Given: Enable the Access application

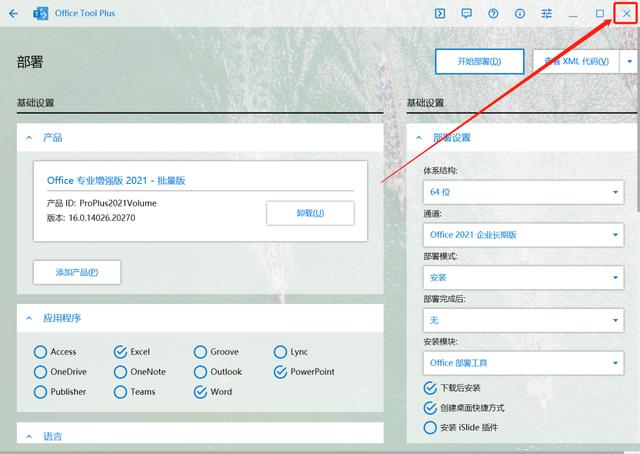Looking at the screenshot, I should (x=40, y=352).
